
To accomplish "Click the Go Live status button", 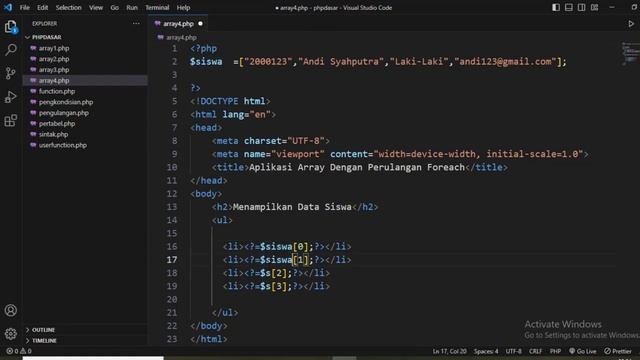I will pyautogui.click(x=582, y=351).
